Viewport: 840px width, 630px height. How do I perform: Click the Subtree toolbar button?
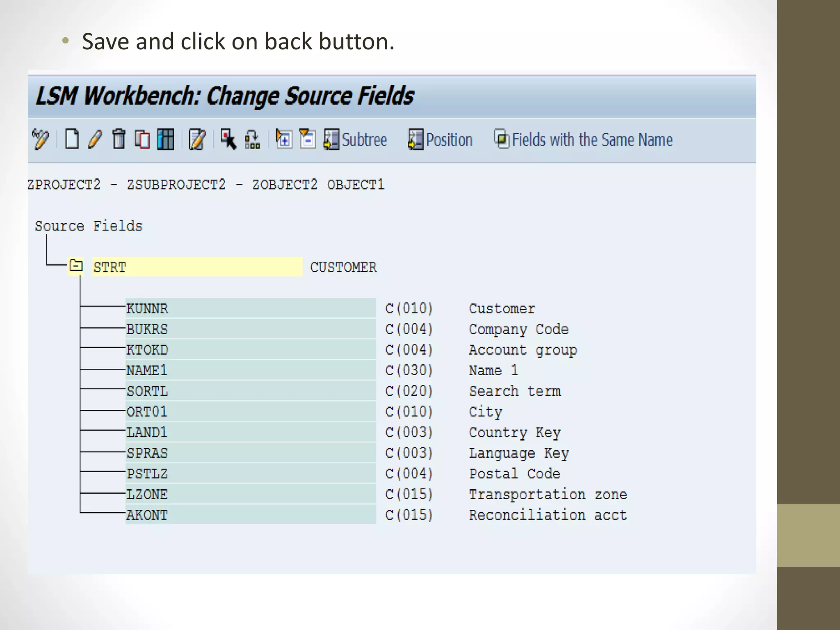click(355, 140)
